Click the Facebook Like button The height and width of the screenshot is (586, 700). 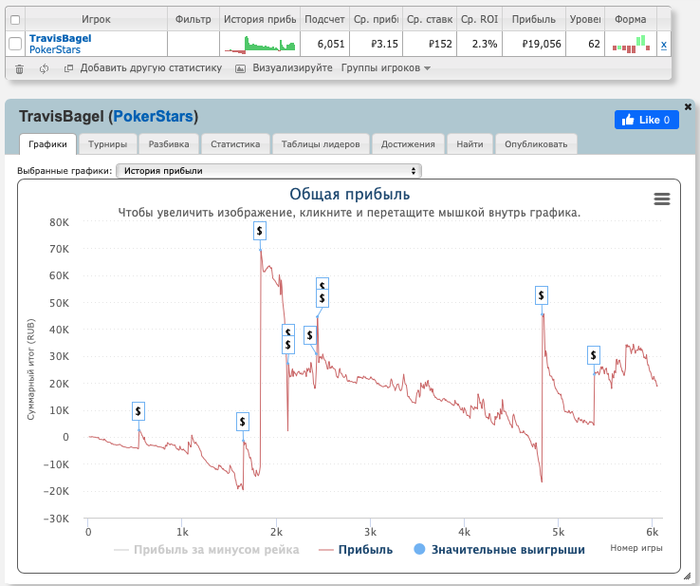click(646, 120)
